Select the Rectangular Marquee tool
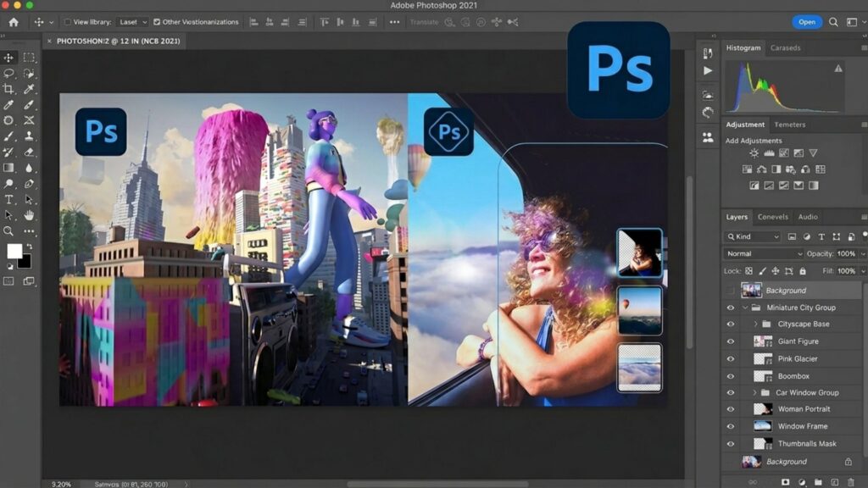Screen dimensions: 868x488 point(29,58)
